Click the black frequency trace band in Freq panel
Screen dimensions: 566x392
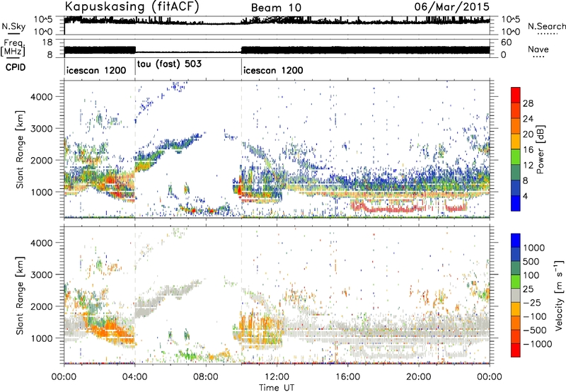click(277, 50)
